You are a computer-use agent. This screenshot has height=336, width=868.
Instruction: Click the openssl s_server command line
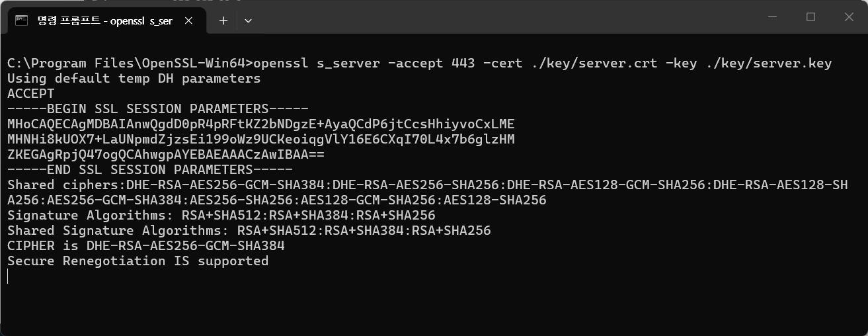click(419, 63)
